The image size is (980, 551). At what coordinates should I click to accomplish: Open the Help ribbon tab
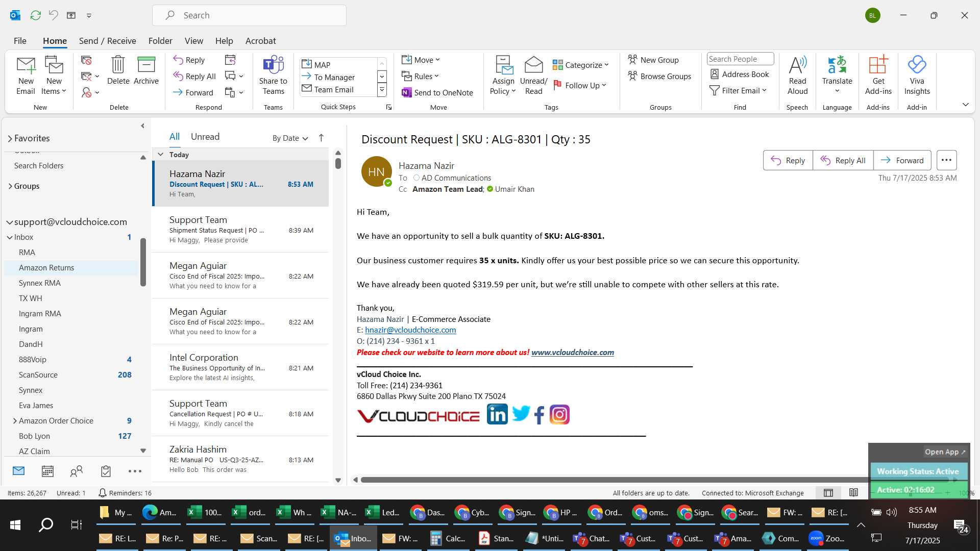[224, 41]
